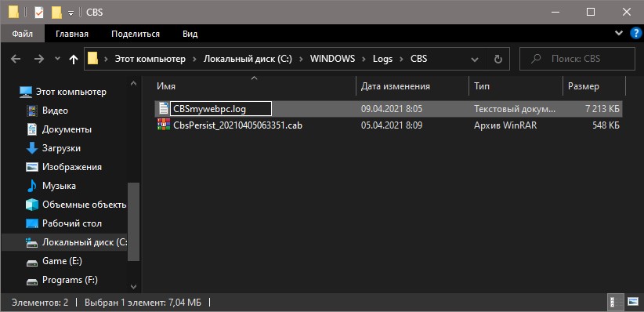The image size is (644, 312).
Task: Open Изображения in the navigation pane
Action: point(72,167)
